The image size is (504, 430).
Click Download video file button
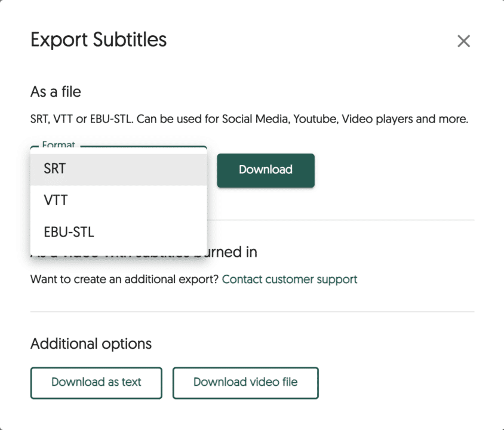tap(245, 383)
